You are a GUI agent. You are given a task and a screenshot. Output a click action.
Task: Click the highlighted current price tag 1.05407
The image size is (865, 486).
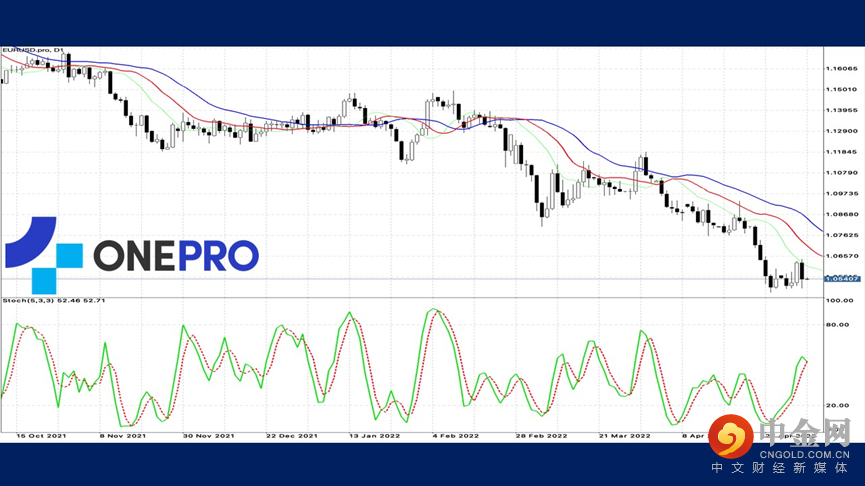click(842, 279)
